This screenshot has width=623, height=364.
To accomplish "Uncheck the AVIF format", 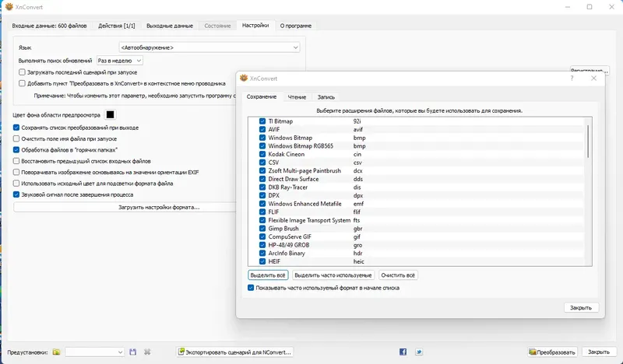I will point(262,129).
